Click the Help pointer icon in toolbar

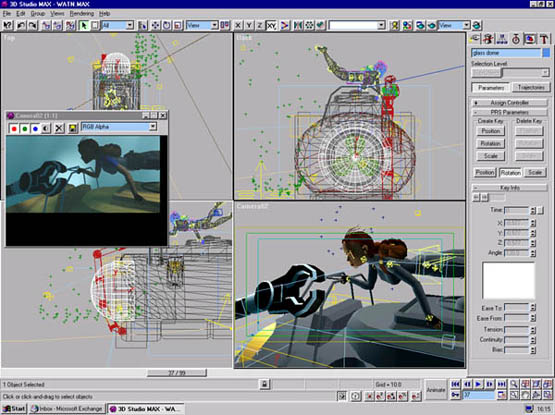point(8,25)
